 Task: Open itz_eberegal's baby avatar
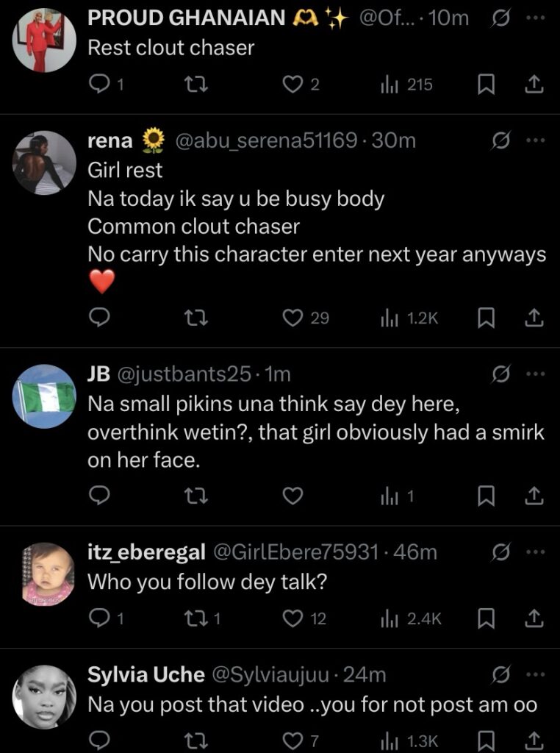pos(45,574)
